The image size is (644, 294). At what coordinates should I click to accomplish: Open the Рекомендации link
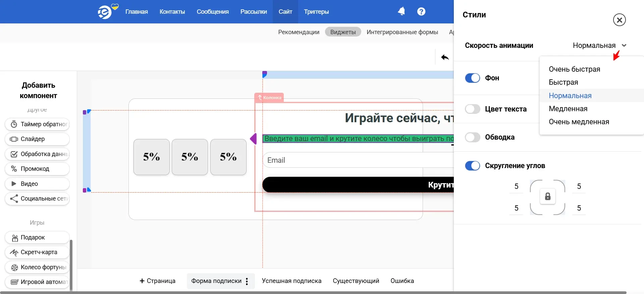tap(299, 32)
